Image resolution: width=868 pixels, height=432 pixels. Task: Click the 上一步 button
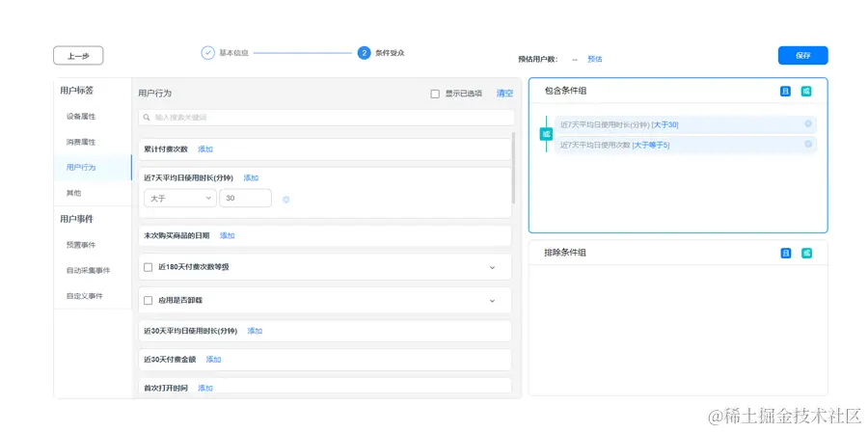point(78,55)
